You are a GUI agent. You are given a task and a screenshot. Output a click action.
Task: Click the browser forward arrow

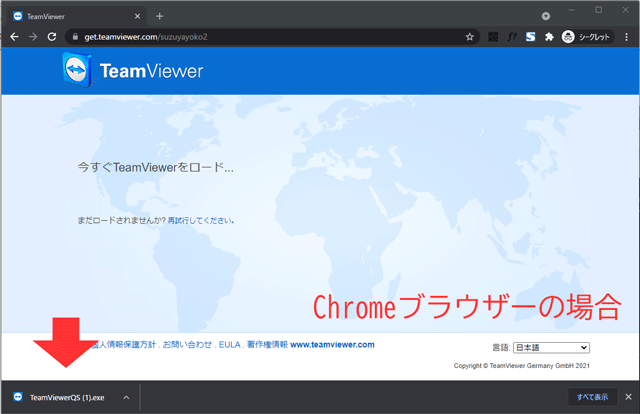33,37
